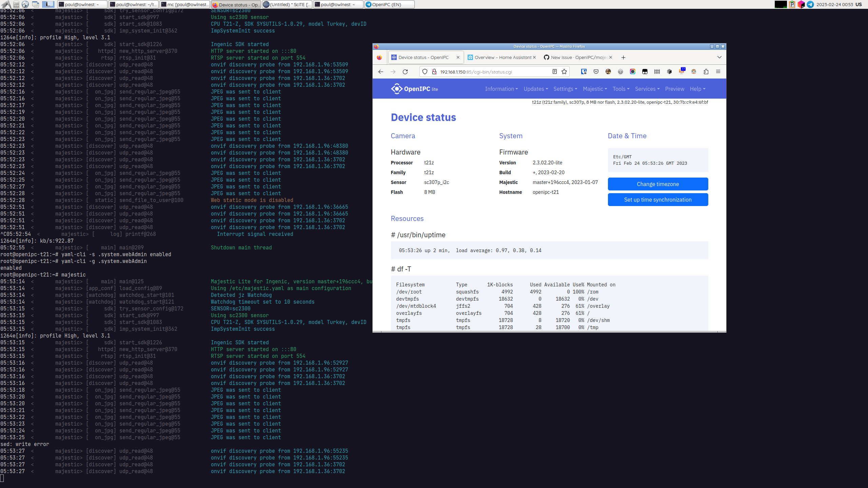Open the Services dropdown menu

pos(646,89)
